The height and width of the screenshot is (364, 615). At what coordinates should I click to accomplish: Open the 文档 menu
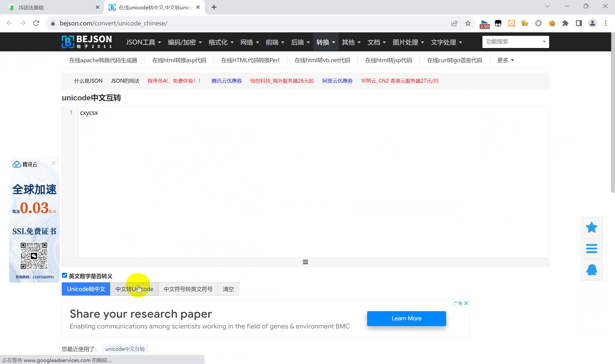coord(376,42)
